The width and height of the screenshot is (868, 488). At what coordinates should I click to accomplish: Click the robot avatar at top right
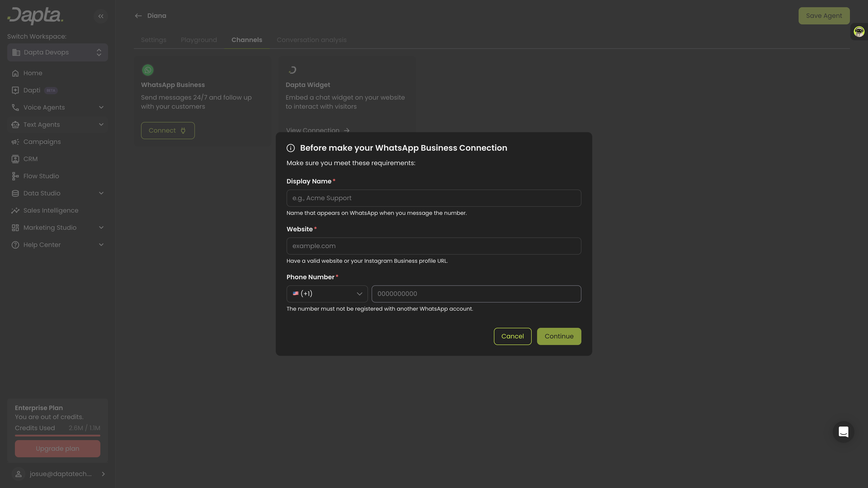pos(859,32)
